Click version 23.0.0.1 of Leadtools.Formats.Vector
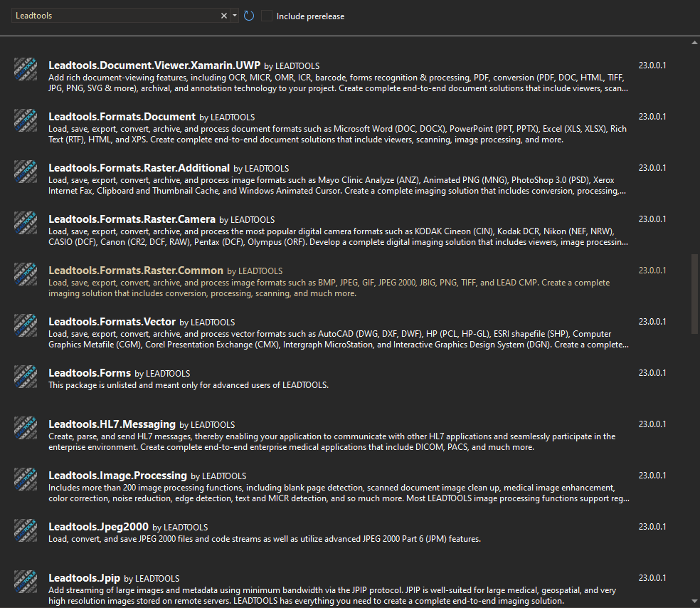 (652, 322)
